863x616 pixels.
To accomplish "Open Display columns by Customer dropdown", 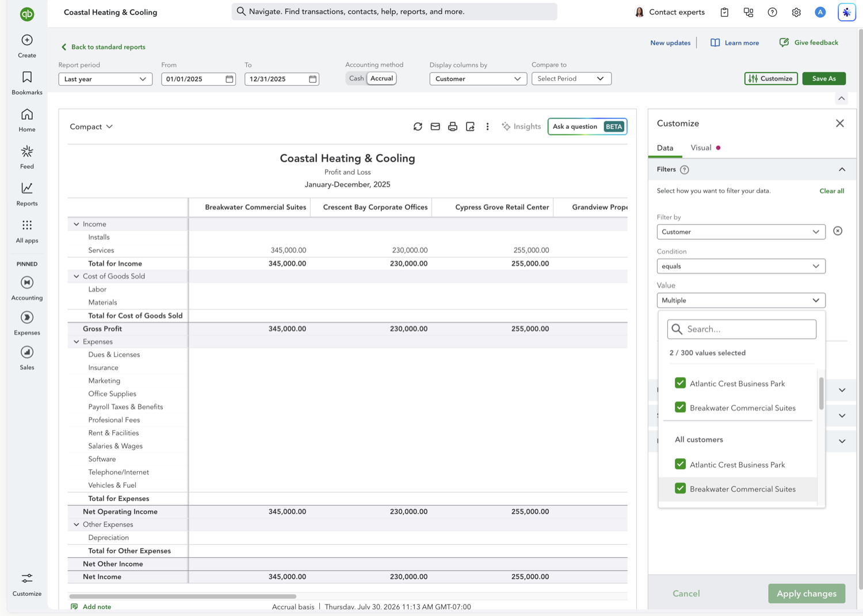I will tap(478, 79).
